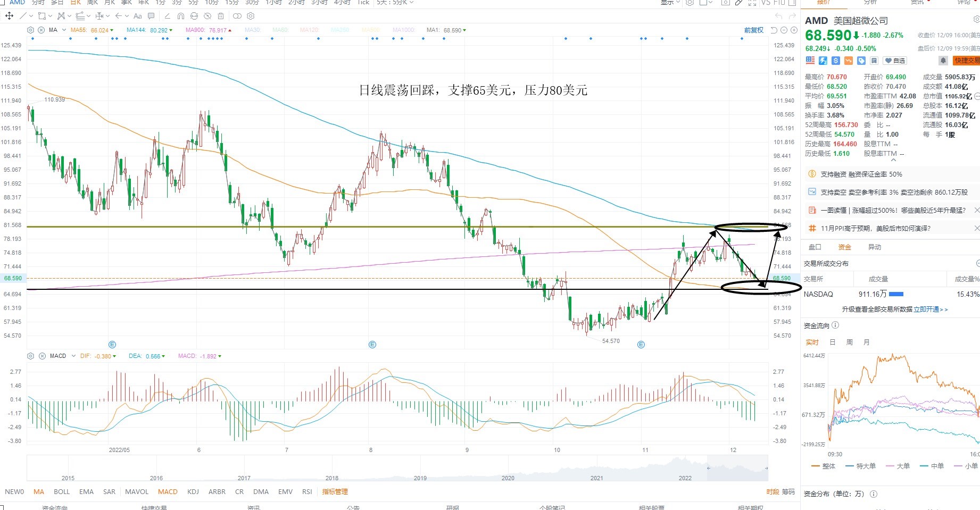Toggle the MA144 line visibility
Image resolution: width=980 pixels, height=510 pixels.
pos(150,30)
